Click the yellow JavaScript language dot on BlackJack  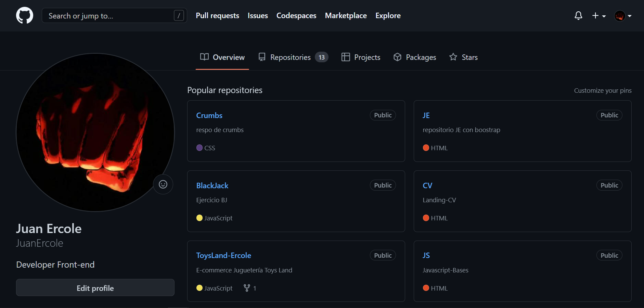(x=199, y=218)
